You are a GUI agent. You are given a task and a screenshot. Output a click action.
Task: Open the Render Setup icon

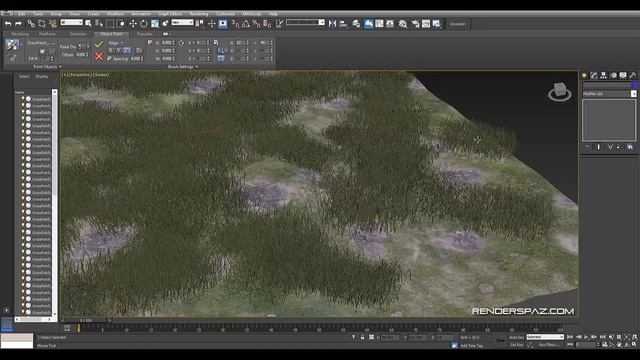tap(416, 24)
